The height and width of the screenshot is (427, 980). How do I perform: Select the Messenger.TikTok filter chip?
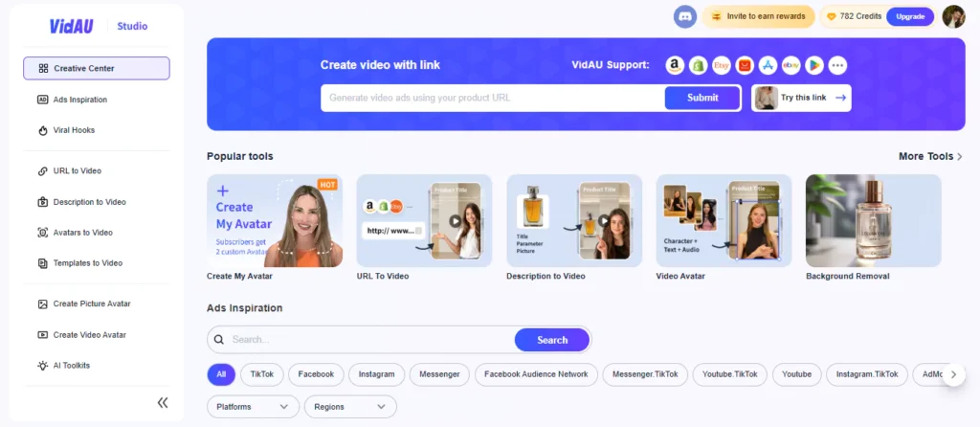coord(646,374)
